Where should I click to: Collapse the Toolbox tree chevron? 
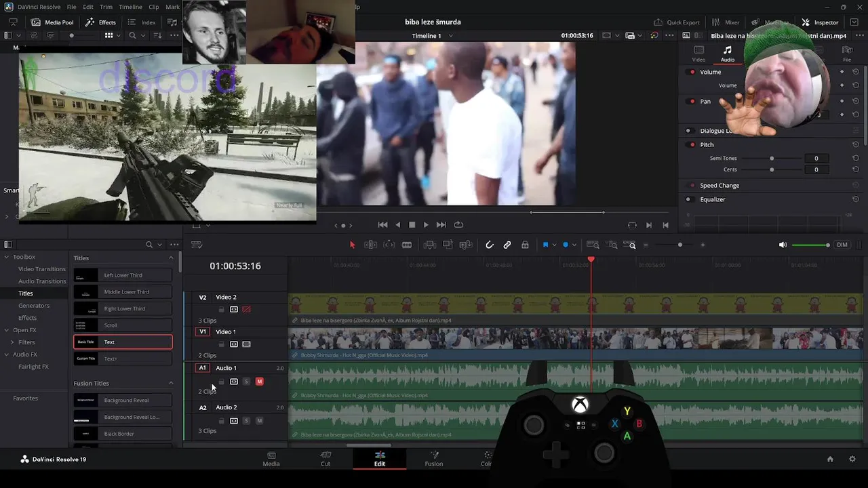[6, 257]
